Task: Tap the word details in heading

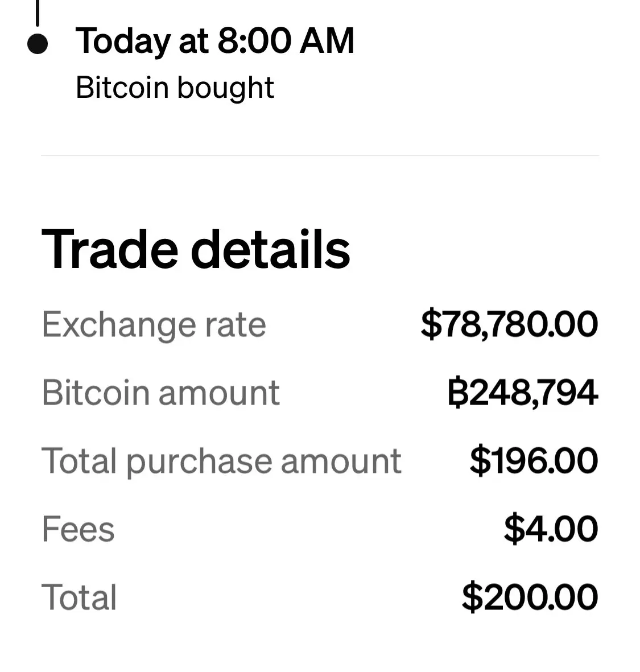Action: coord(270,249)
